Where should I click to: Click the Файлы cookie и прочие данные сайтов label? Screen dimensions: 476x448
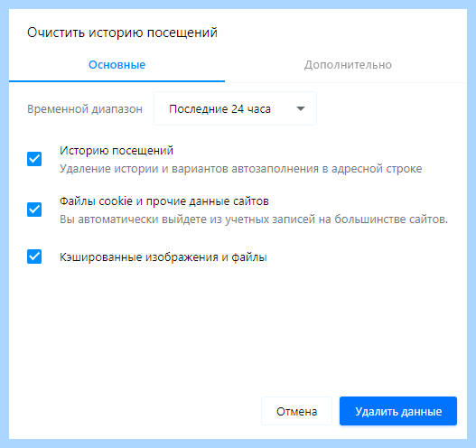(x=164, y=201)
